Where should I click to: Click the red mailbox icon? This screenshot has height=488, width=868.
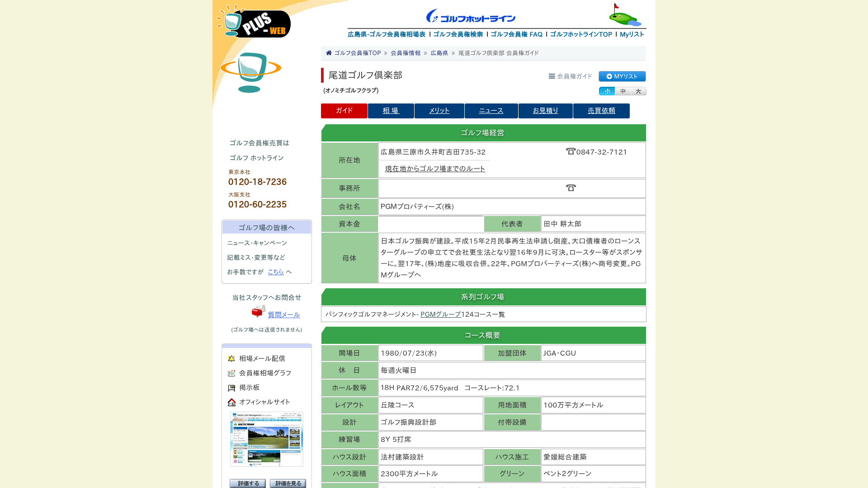[259, 311]
